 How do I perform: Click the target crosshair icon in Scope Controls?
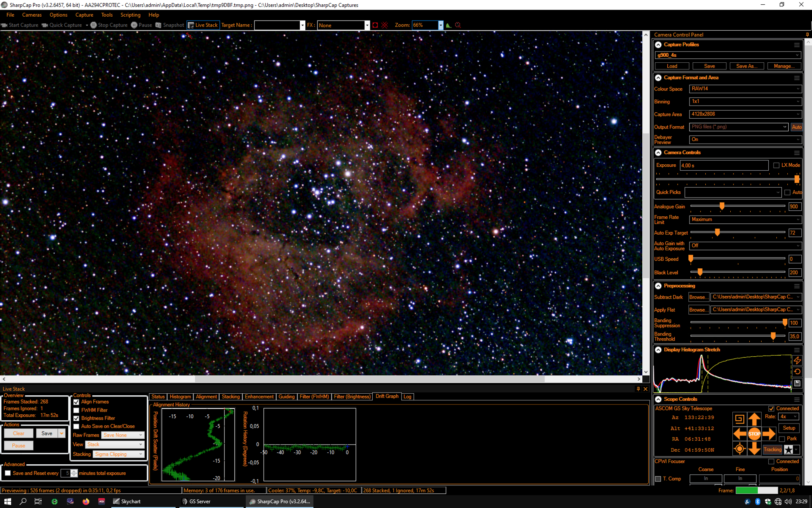tap(739, 449)
